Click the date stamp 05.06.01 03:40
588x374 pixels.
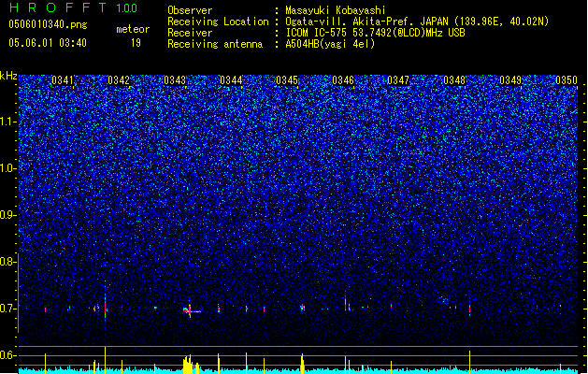(48, 43)
